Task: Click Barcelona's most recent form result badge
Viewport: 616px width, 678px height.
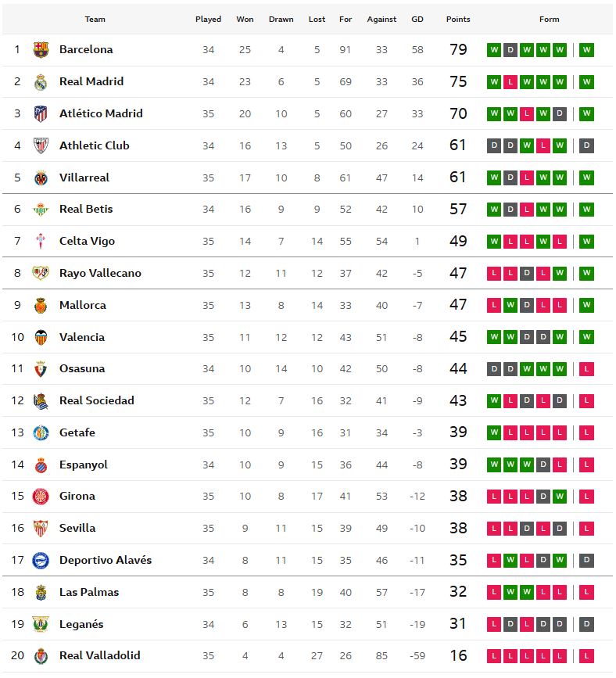Action: tap(587, 50)
